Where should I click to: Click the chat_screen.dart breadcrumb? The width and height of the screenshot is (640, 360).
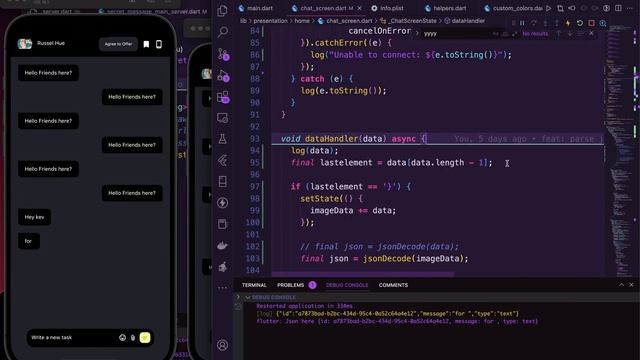345,21
